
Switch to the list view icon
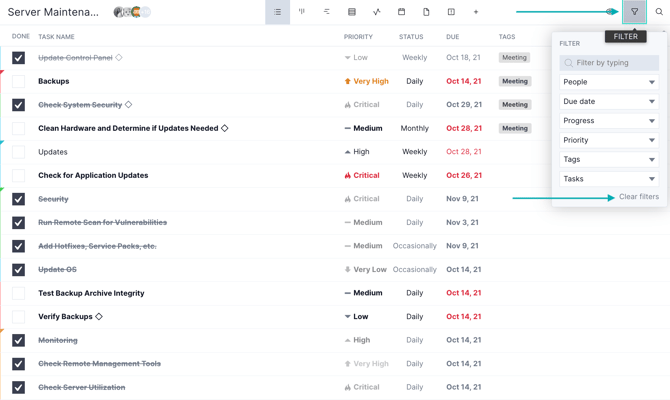(277, 12)
